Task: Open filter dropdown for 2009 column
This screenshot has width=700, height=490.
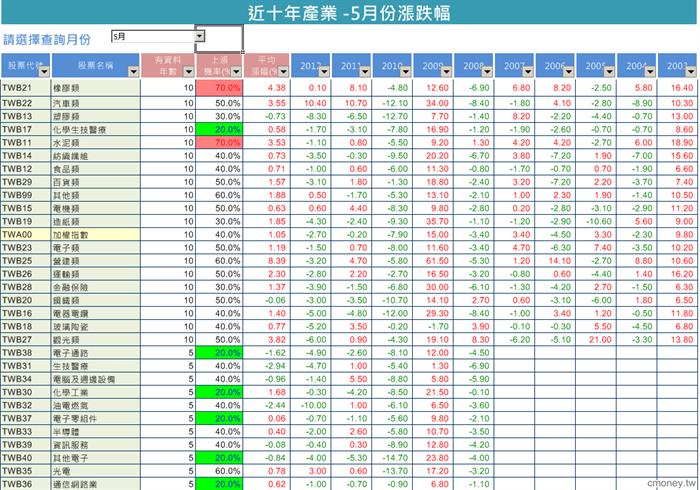Action: 446,72
